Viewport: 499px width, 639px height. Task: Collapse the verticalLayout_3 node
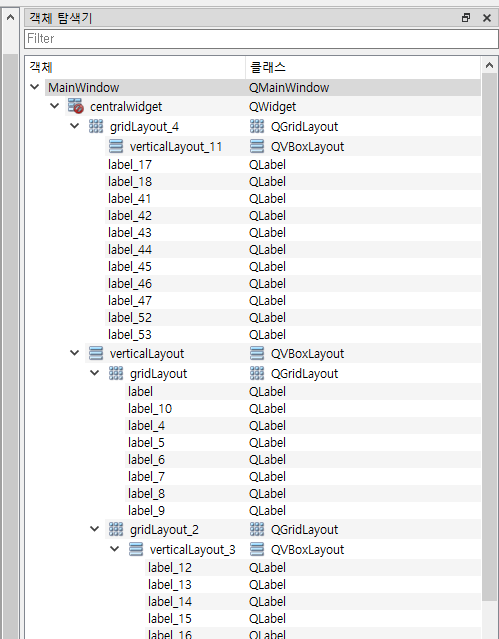click(x=115, y=549)
